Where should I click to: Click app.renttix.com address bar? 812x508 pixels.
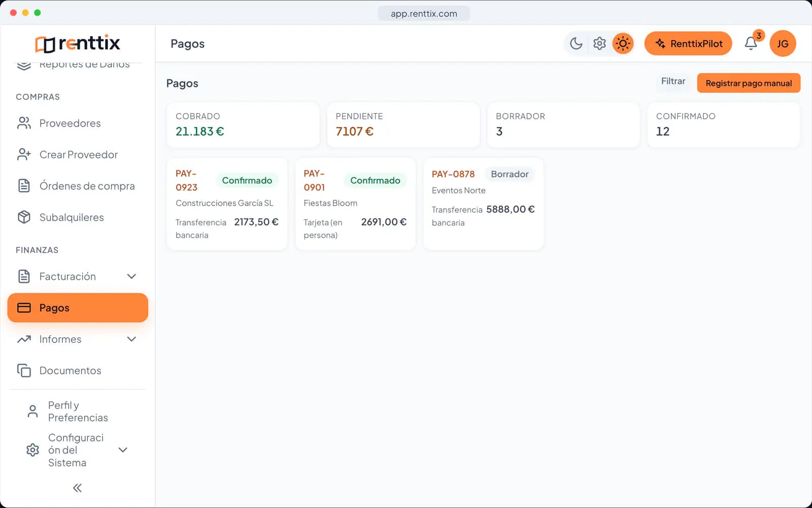coord(424,13)
